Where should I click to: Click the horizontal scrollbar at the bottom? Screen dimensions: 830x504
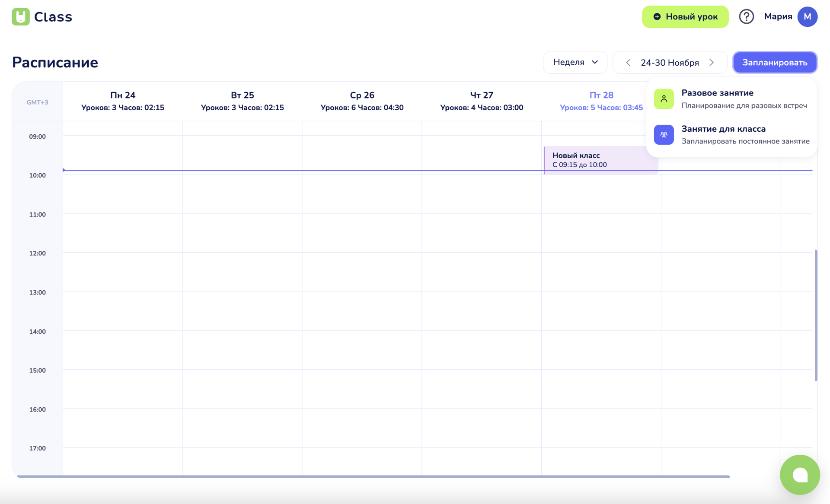[373, 476]
